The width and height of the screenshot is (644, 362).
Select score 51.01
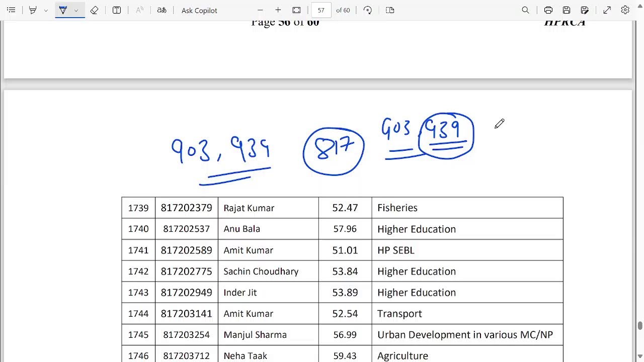pos(345,250)
